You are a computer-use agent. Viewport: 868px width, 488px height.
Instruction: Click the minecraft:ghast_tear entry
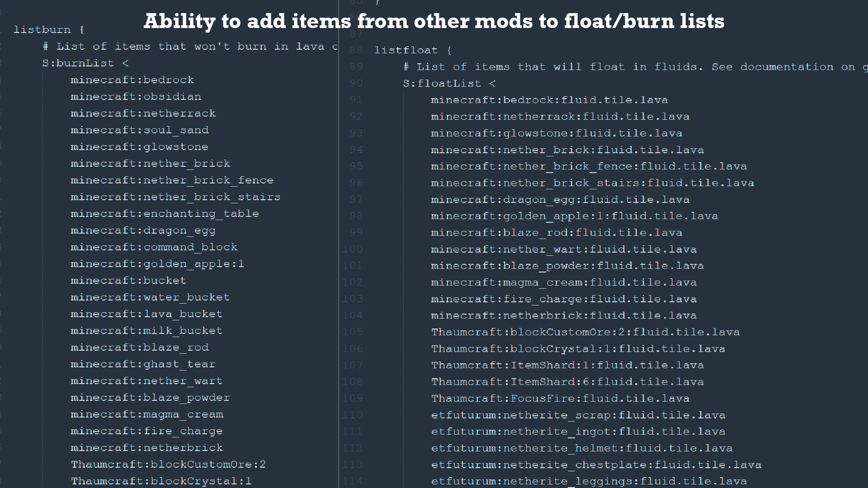(143, 364)
